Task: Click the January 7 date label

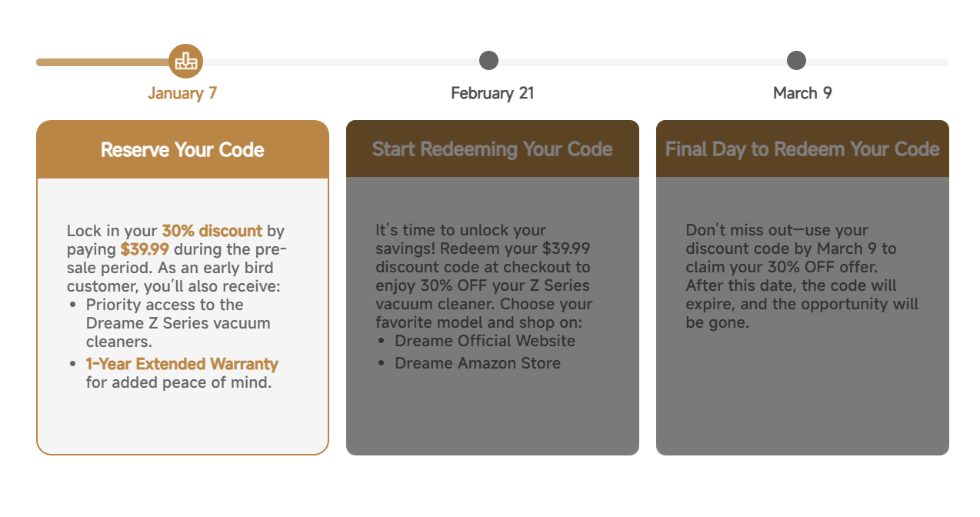Action: [x=182, y=93]
